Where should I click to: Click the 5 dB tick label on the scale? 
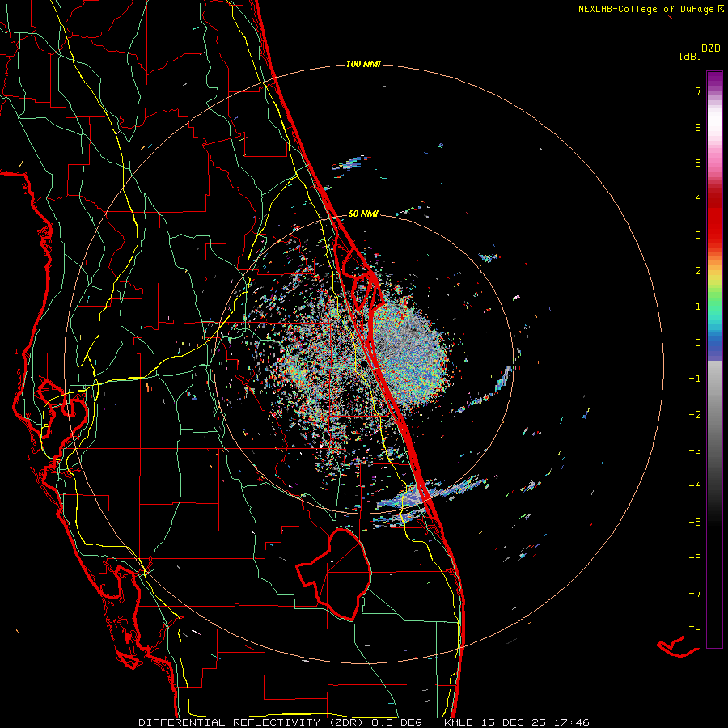click(x=698, y=163)
